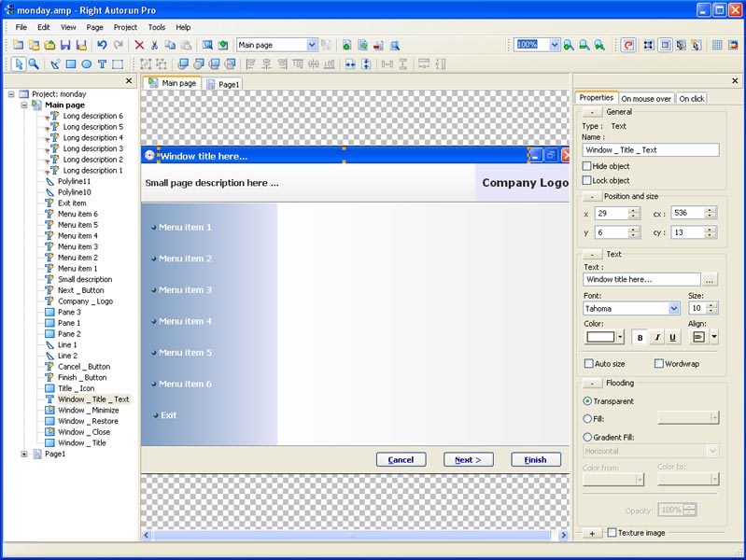Enable the Hide object checkbox
The width and height of the screenshot is (746, 560).
[x=587, y=166]
